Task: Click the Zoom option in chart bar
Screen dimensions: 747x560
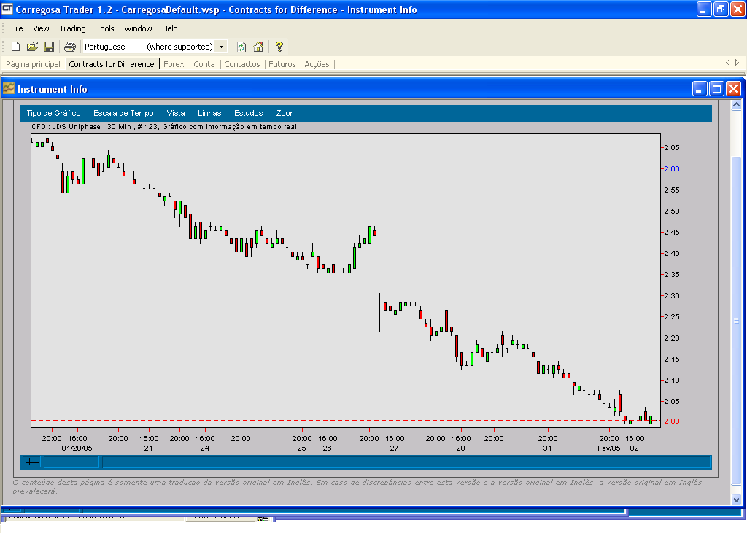Action: coord(286,113)
